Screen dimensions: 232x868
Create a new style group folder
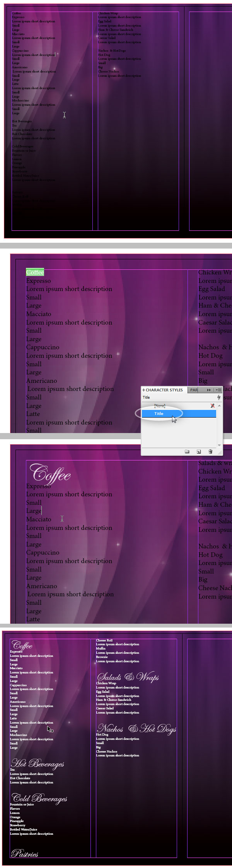click(187, 451)
